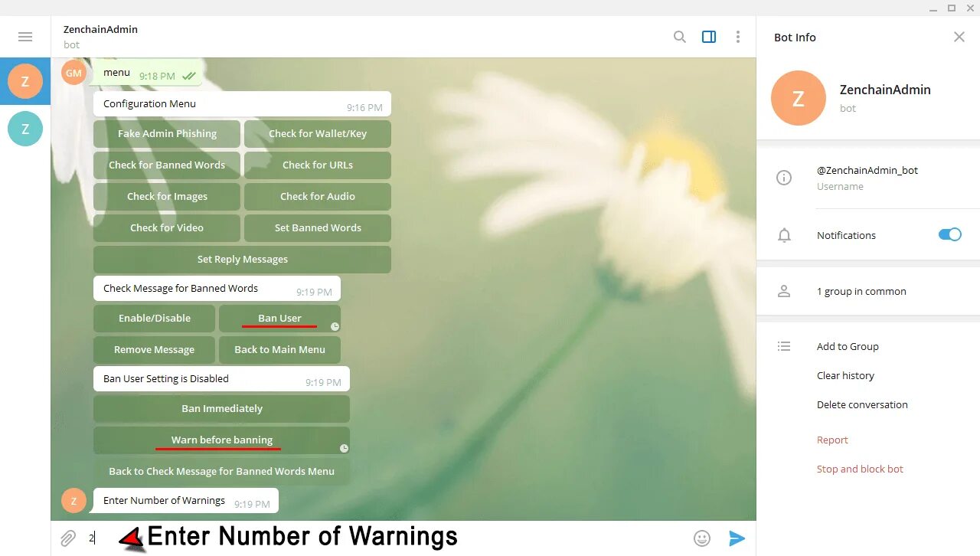Click Check for Video button
This screenshot has height=556, width=980.
tap(167, 227)
